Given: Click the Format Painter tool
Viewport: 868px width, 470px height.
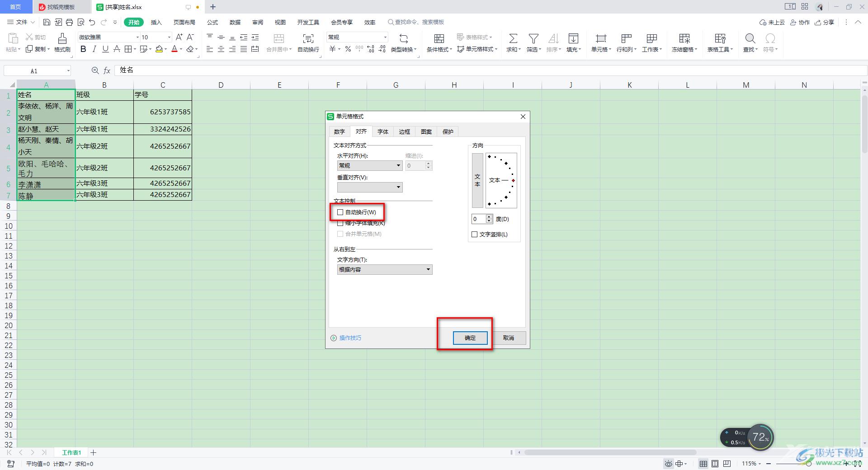Looking at the screenshot, I should [62, 43].
